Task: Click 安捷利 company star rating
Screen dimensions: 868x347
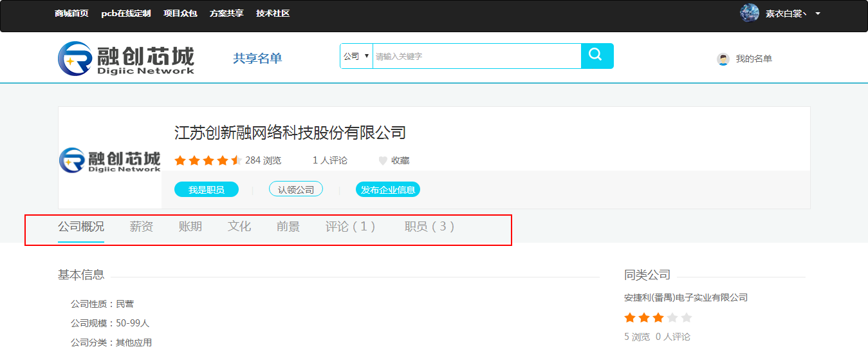Action: click(x=658, y=317)
